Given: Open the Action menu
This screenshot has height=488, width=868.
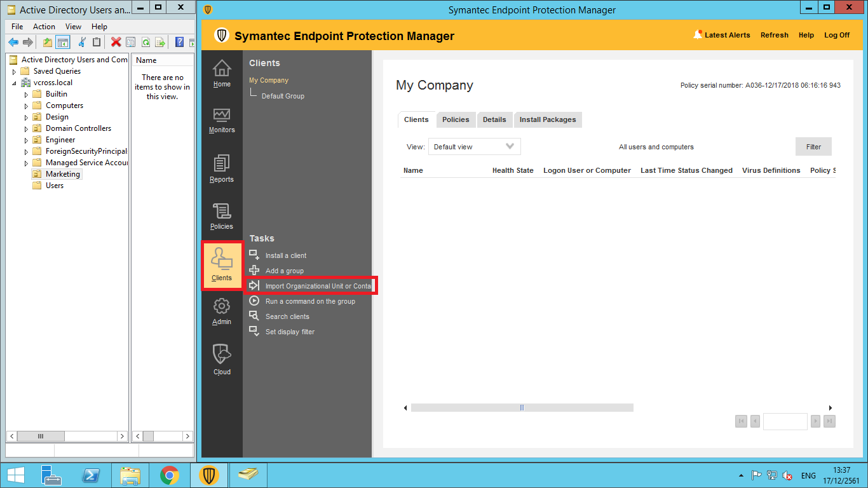Looking at the screenshot, I should tap(44, 27).
